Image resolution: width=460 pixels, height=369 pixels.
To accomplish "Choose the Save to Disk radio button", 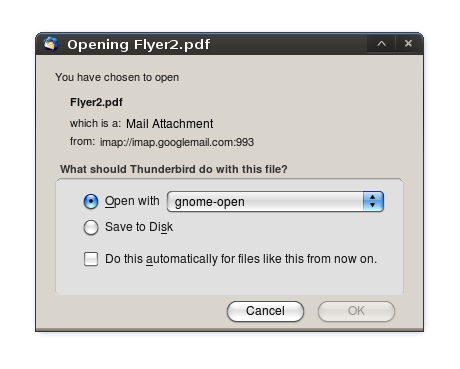I will click(x=91, y=227).
